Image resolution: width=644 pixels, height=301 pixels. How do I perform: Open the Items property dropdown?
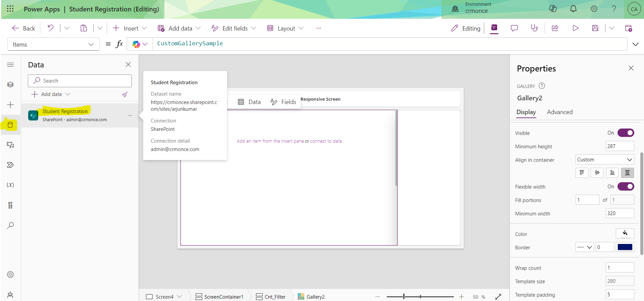[53, 44]
